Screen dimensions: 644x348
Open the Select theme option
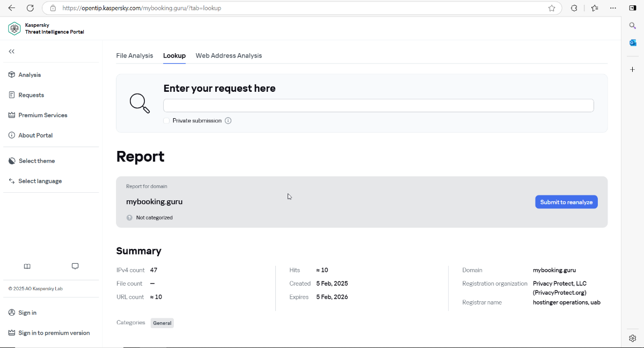point(36,161)
